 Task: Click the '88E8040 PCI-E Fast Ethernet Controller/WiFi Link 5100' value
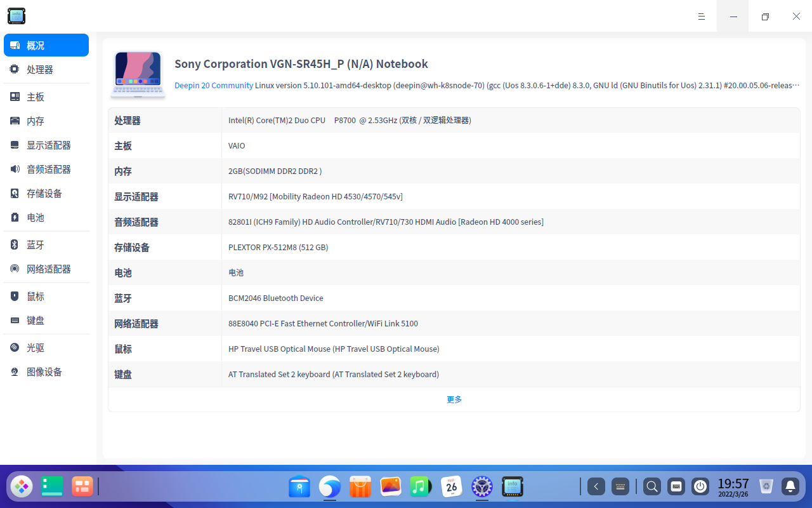click(323, 323)
